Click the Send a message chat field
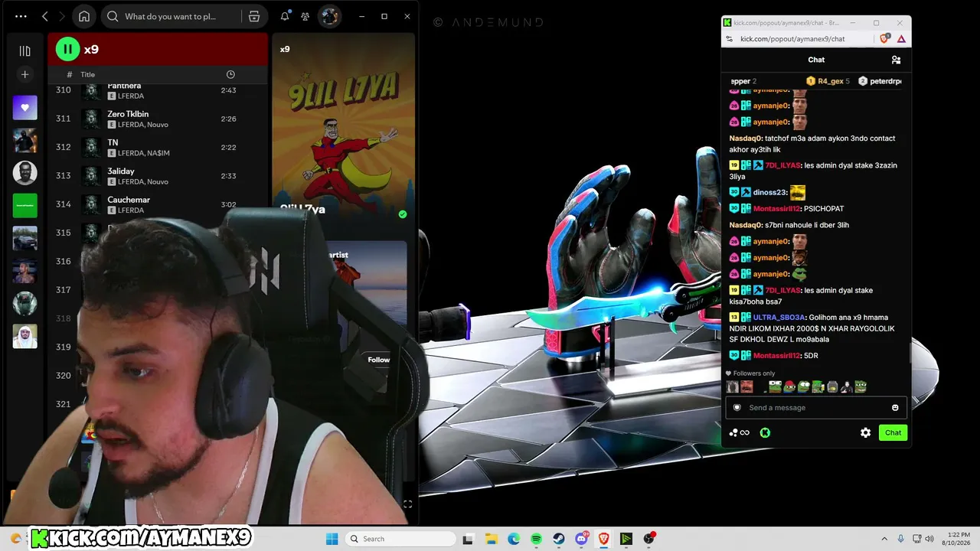The height and width of the screenshot is (551, 980). point(816,408)
